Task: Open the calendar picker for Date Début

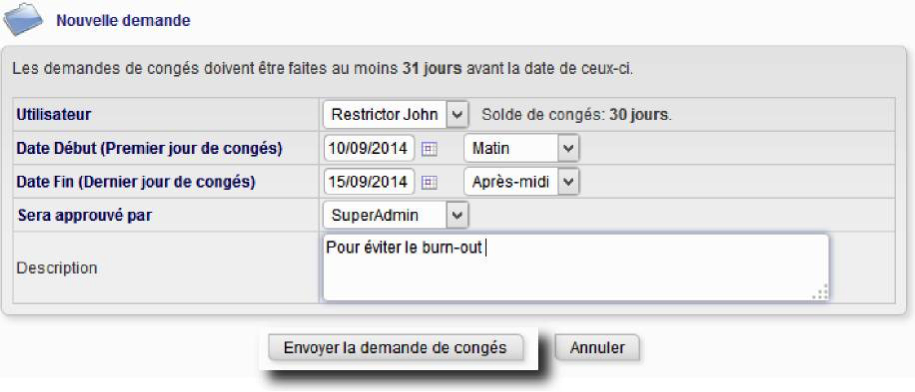Action: tap(429, 149)
